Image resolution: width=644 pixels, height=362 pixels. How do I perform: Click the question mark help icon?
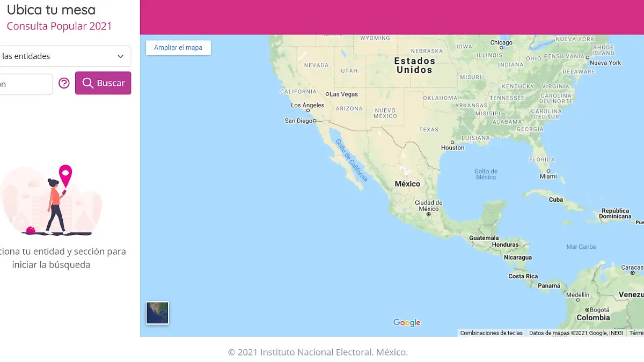click(64, 83)
